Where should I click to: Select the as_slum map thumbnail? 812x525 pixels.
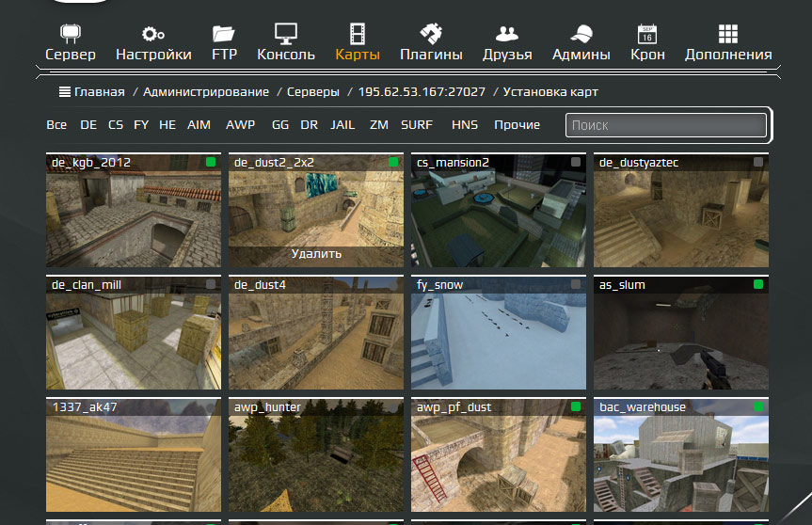[x=681, y=332]
